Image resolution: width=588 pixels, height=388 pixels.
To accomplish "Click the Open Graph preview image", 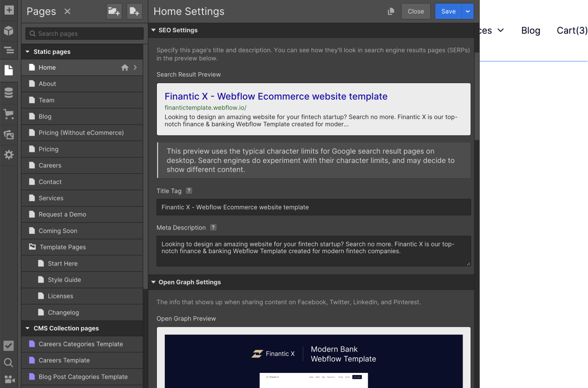I will click(x=314, y=361).
